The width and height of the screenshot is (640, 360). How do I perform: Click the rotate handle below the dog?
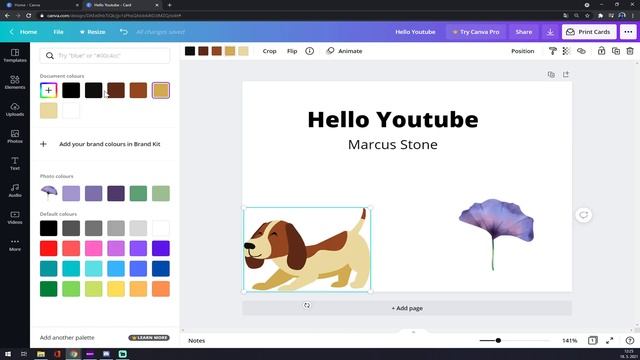pos(307,305)
